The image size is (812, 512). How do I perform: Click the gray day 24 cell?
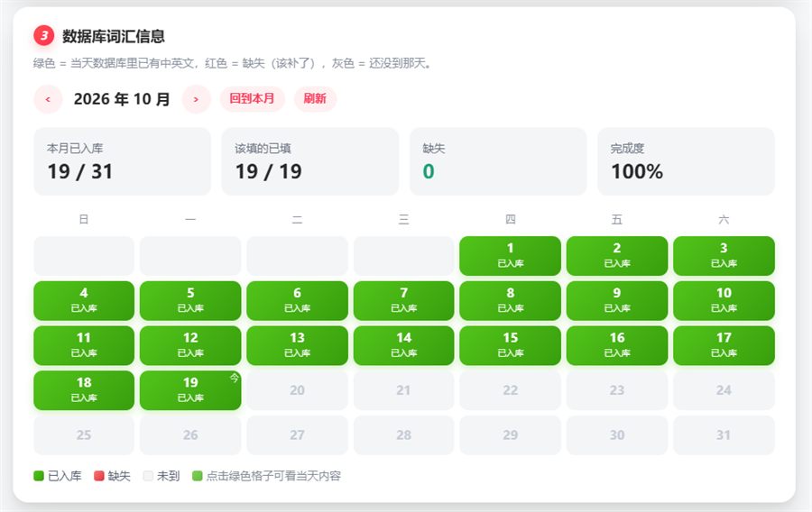[724, 390]
